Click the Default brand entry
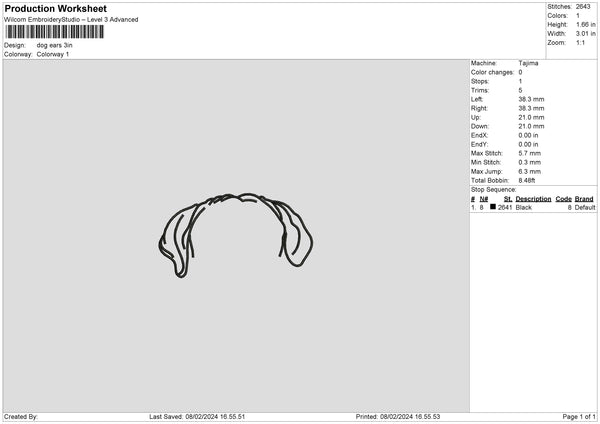Viewport: 600px width, 424px height. pos(585,207)
